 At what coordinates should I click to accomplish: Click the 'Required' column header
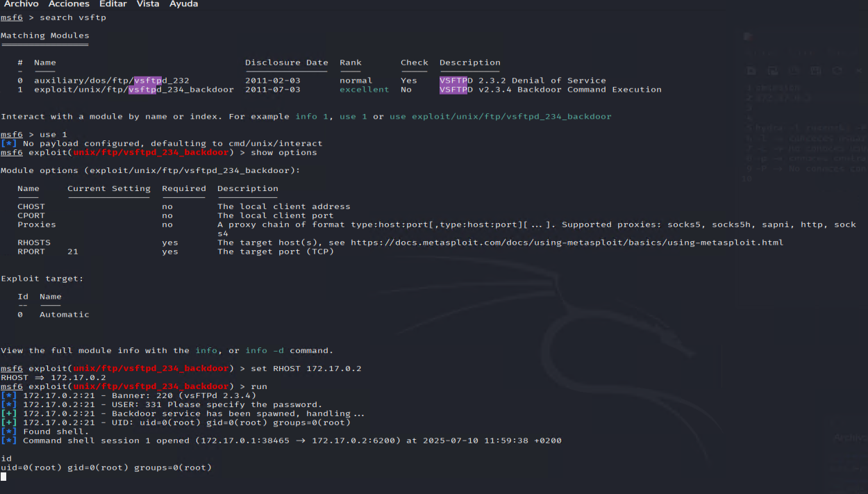(x=184, y=188)
